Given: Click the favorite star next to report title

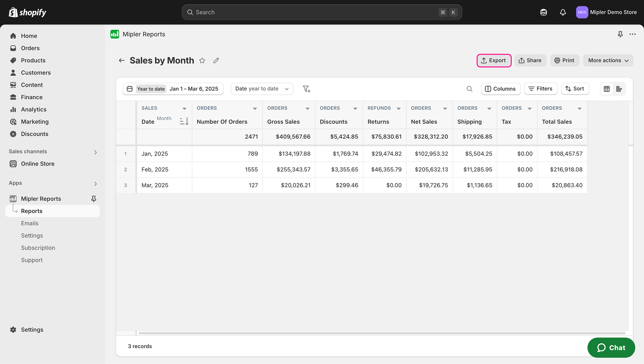Looking at the screenshot, I should tap(202, 60).
